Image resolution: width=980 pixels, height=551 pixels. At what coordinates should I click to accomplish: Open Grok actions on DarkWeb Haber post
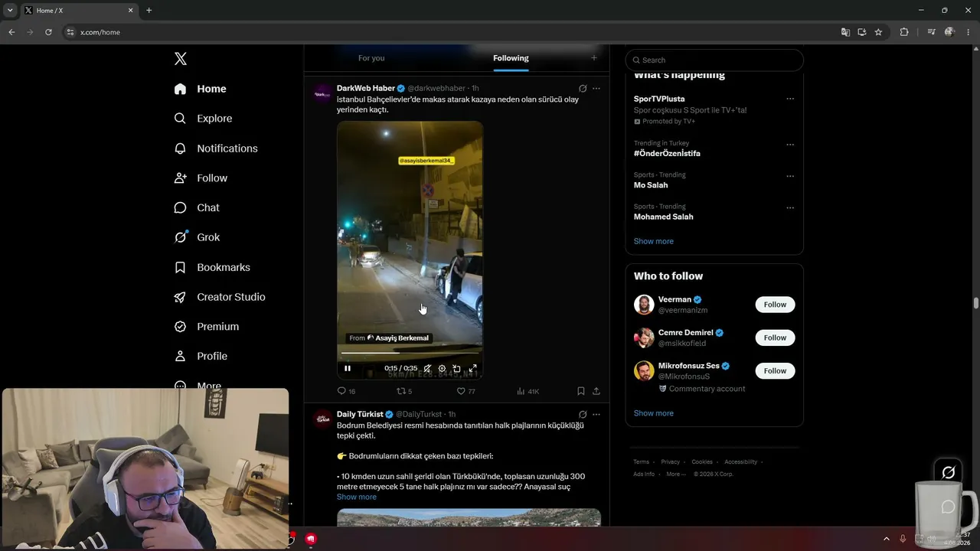coord(583,89)
